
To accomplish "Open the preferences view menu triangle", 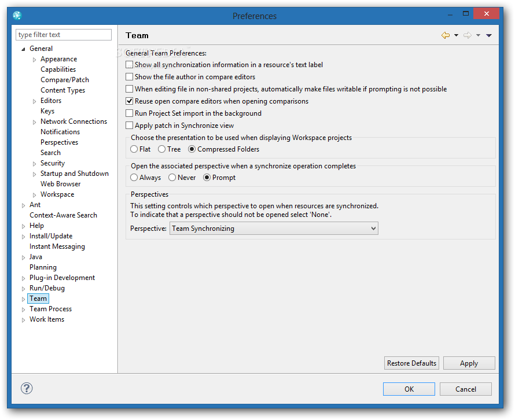I will point(489,35).
